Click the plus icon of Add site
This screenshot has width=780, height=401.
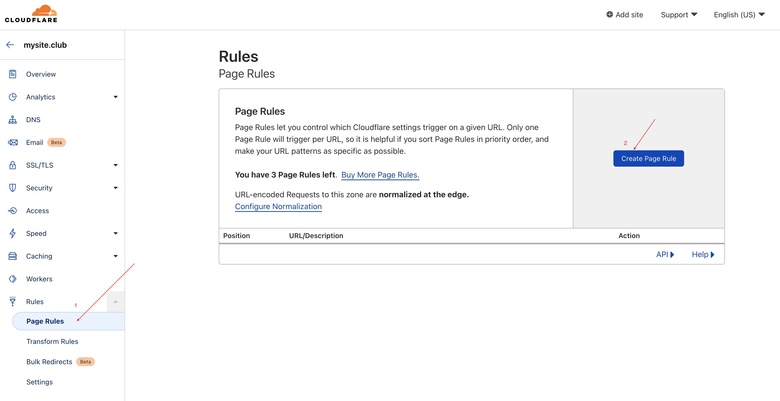[x=609, y=14]
